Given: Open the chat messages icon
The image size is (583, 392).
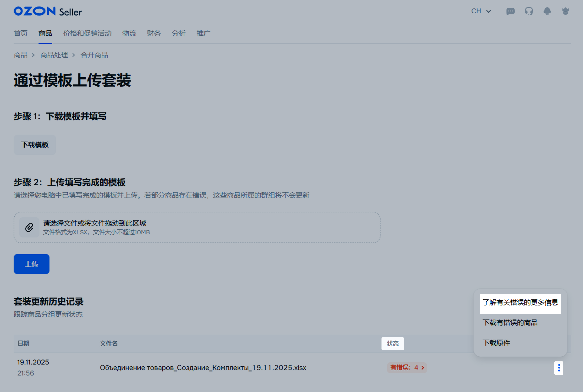Looking at the screenshot, I should click(x=510, y=11).
